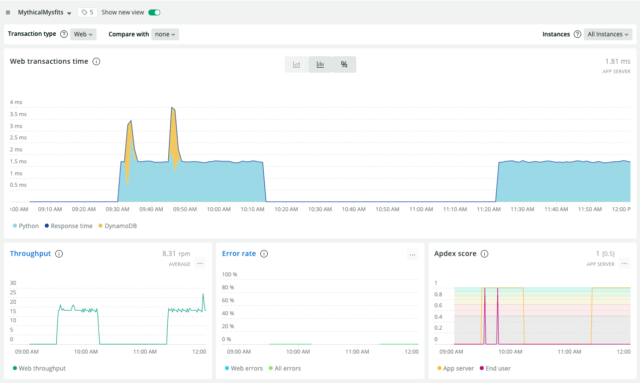Select the 4 ms y-axis label
The height and width of the screenshot is (383, 640).
pos(16,102)
